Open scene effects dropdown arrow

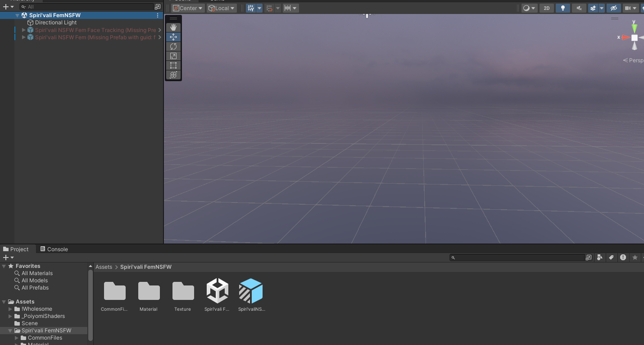pos(602,8)
